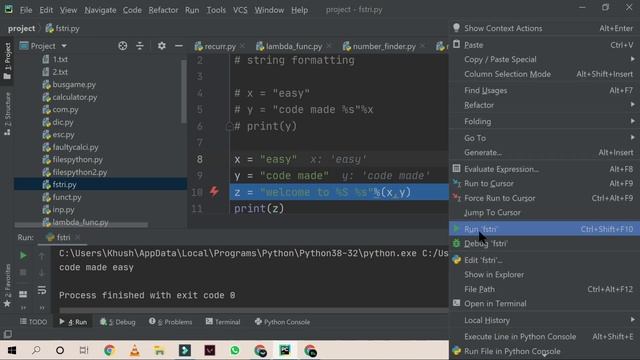
Task: Switch to recurr.py editor tab
Action: tap(220, 46)
